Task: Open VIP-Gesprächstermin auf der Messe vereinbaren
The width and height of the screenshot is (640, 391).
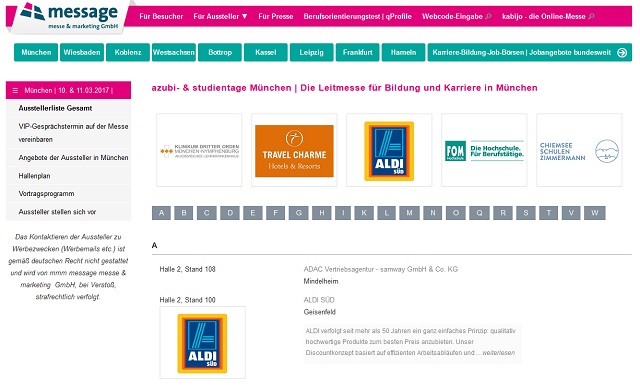Action: pyautogui.click(x=68, y=133)
